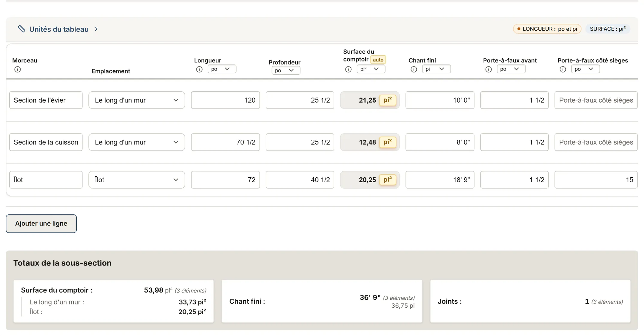
Task: Edit the Section de la cuisson name field
Action: coord(46,142)
